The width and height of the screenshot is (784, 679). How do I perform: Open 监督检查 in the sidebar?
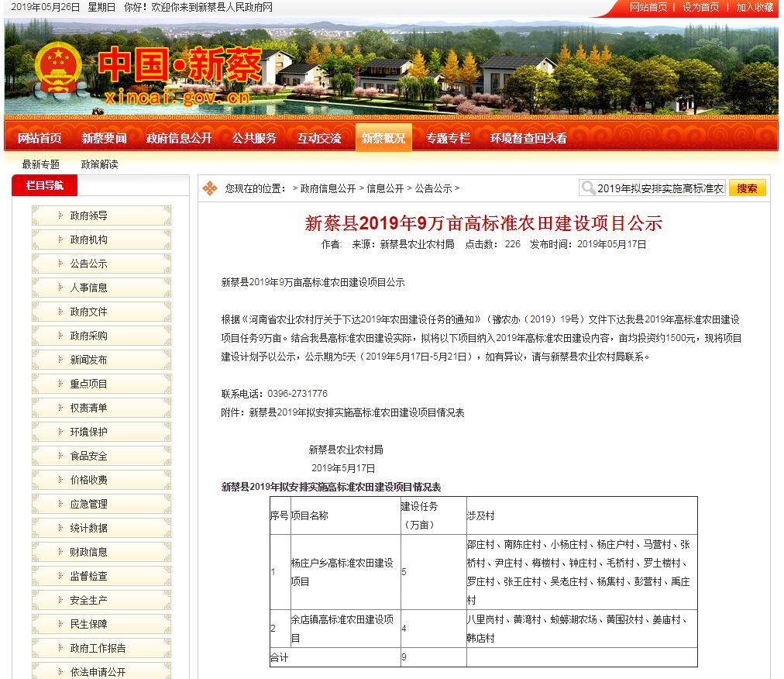(101, 576)
